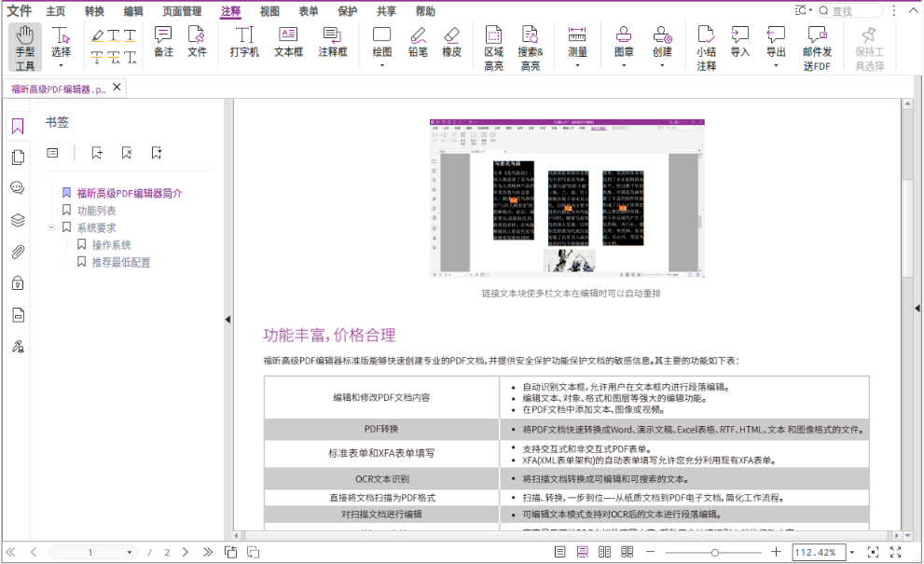Open the attachments paperclip panel in left sidebar
The width and height of the screenshot is (924, 564).
pos(17,252)
